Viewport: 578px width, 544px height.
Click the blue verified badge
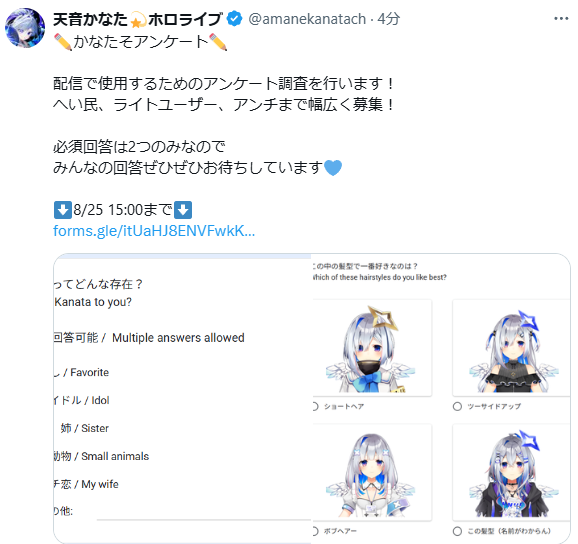pos(234,19)
